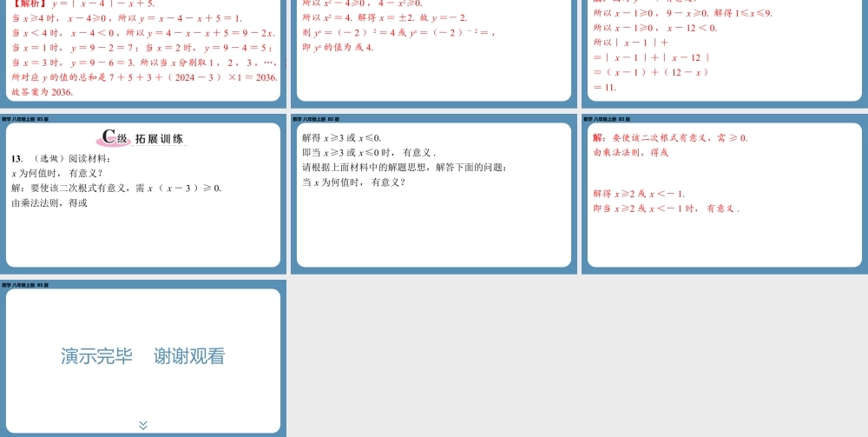Click red line 解得 x≥2 或 x＜－1
The width and height of the screenshot is (868, 437).
coord(639,194)
